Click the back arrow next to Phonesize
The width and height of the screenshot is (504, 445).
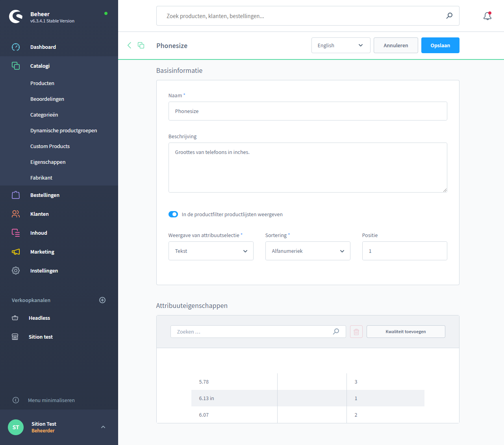tap(129, 45)
